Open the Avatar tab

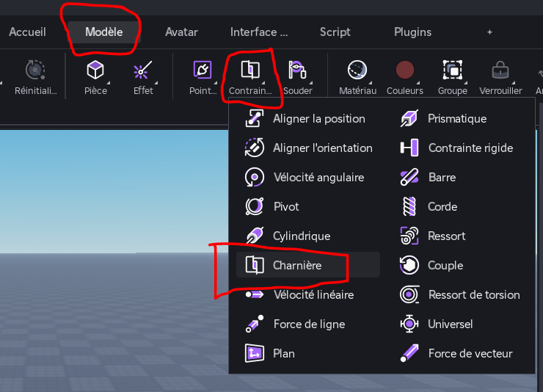tap(181, 32)
